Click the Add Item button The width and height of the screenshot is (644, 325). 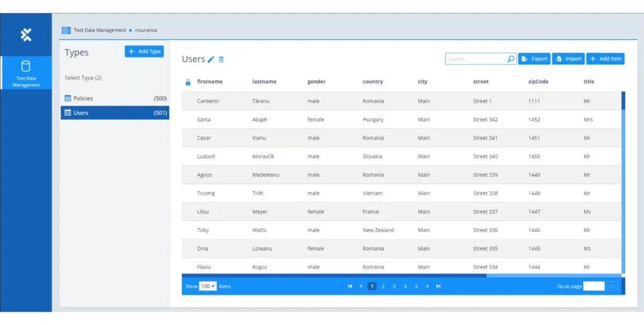coord(605,59)
